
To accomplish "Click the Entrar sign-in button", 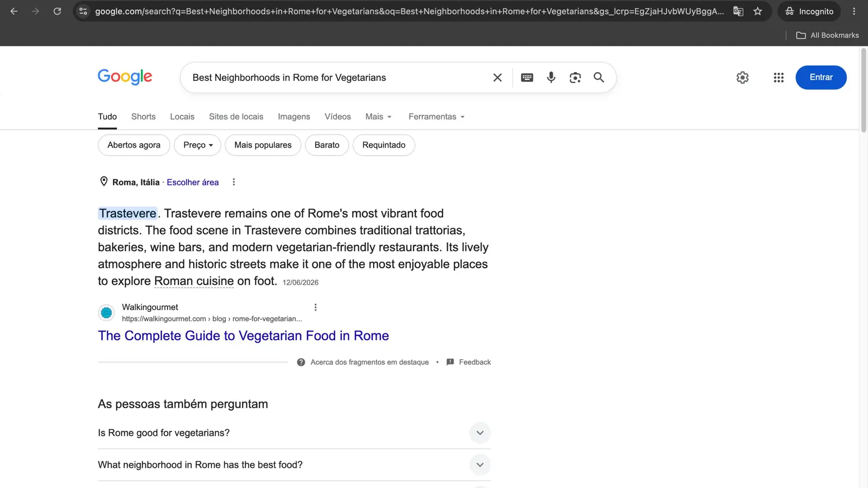I will click(821, 78).
